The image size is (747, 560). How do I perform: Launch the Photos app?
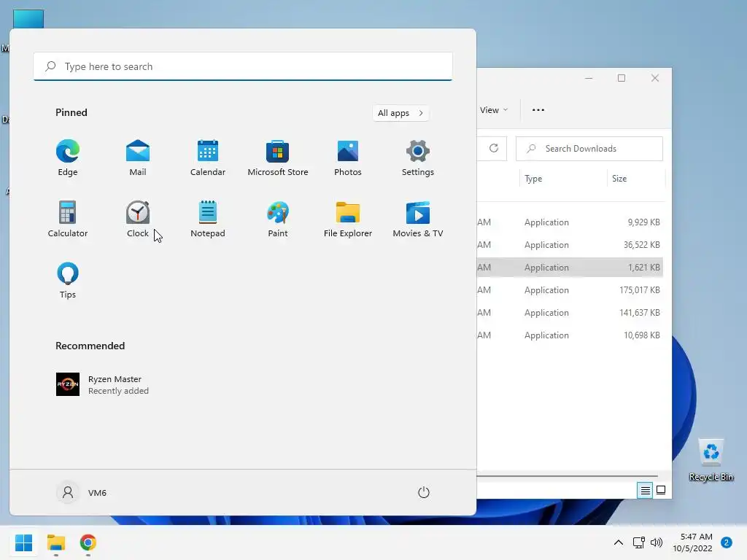coord(348,158)
